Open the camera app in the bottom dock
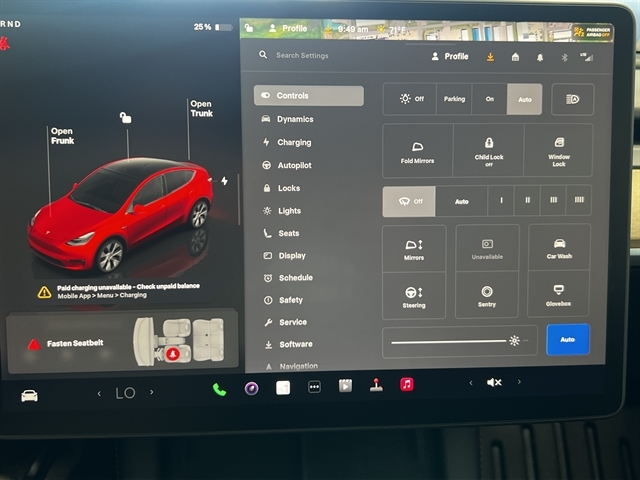The width and height of the screenshot is (640, 480). 251,388
